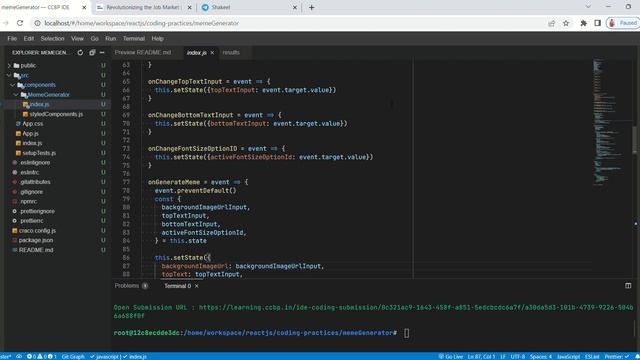Open .gitattributes file
Screen dimensions: 640x360
click(x=35, y=182)
